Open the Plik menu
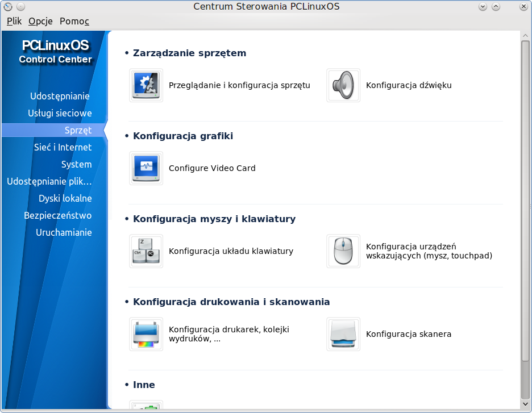 (14, 21)
